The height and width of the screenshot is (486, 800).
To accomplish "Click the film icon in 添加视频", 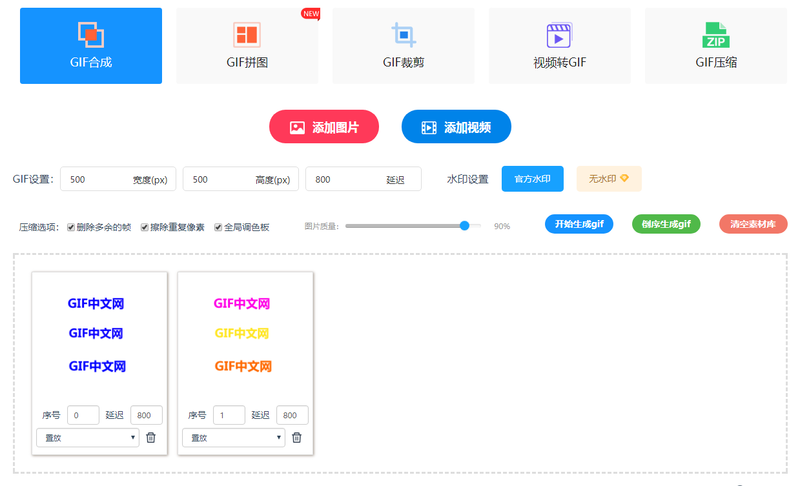I will click(429, 127).
